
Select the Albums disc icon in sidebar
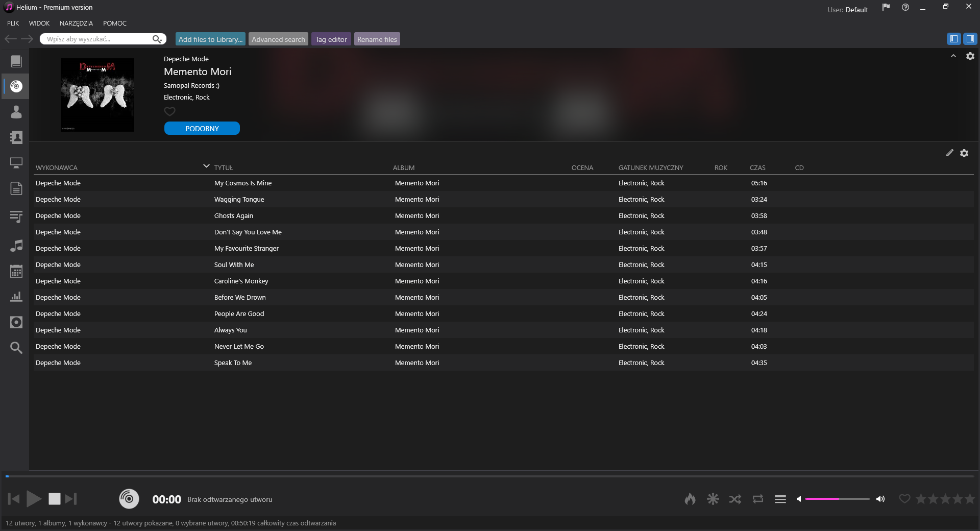(16, 86)
